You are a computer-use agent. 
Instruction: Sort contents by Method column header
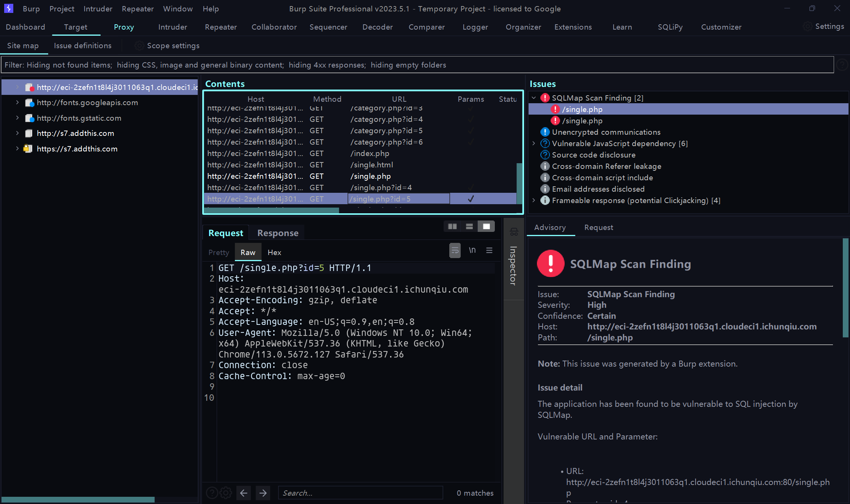click(327, 99)
